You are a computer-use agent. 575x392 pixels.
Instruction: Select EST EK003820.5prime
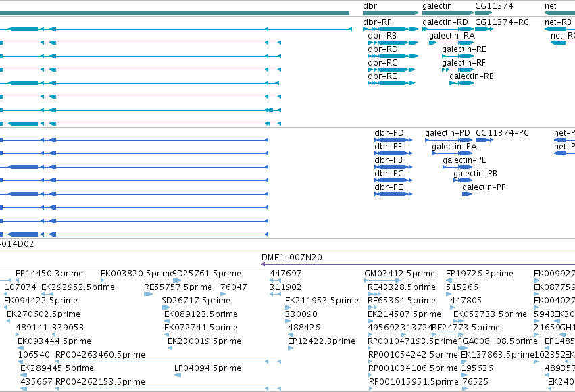[136, 274]
